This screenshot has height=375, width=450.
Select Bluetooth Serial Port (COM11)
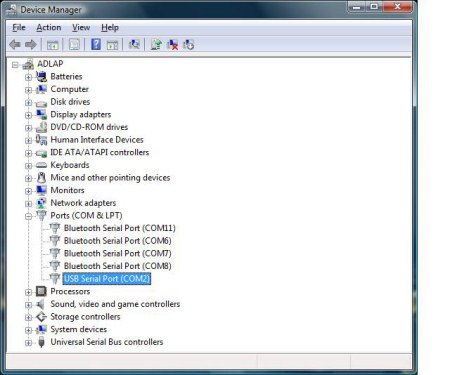(120, 228)
